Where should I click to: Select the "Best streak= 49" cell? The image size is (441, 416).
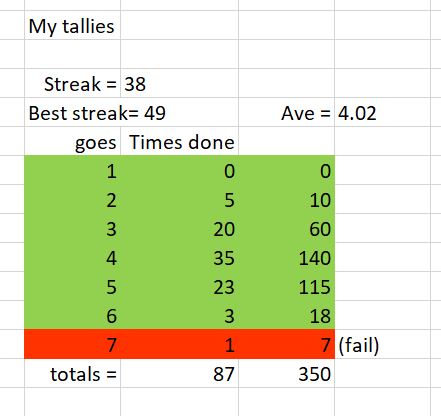(x=72, y=112)
